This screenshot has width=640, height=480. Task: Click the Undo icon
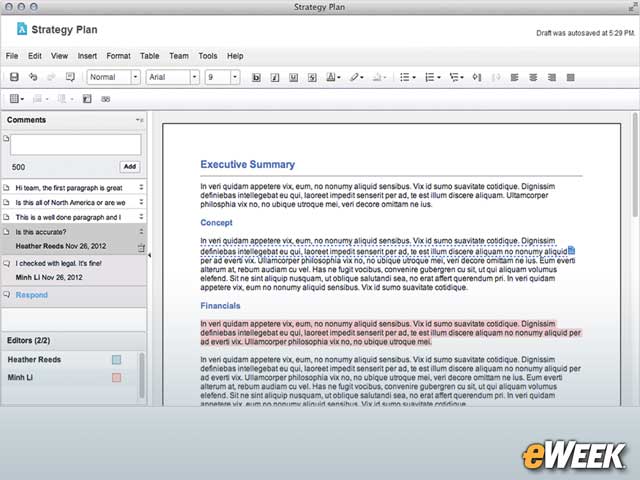33,77
